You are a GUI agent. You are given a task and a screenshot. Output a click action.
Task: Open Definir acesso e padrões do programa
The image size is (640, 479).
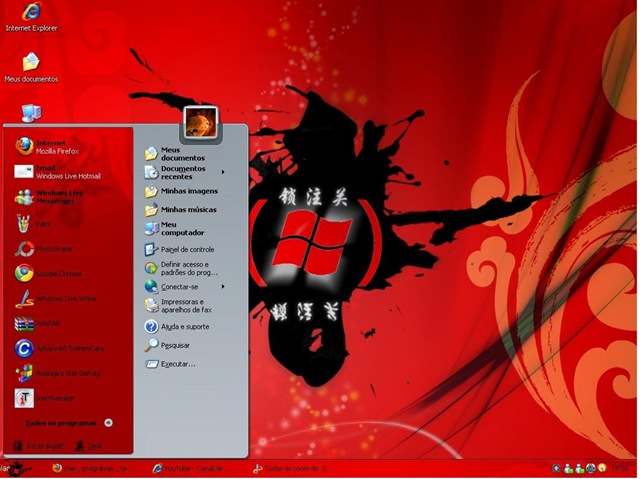point(181,268)
